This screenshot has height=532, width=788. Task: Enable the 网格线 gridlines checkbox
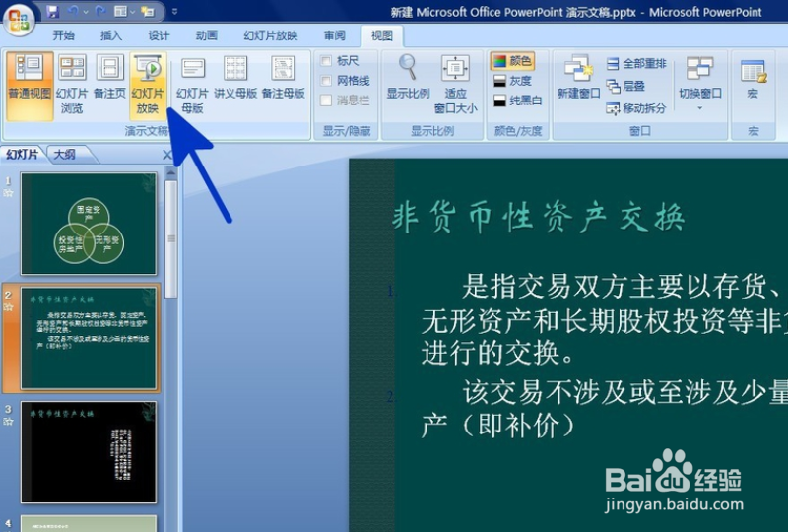(x=326, y=81)
